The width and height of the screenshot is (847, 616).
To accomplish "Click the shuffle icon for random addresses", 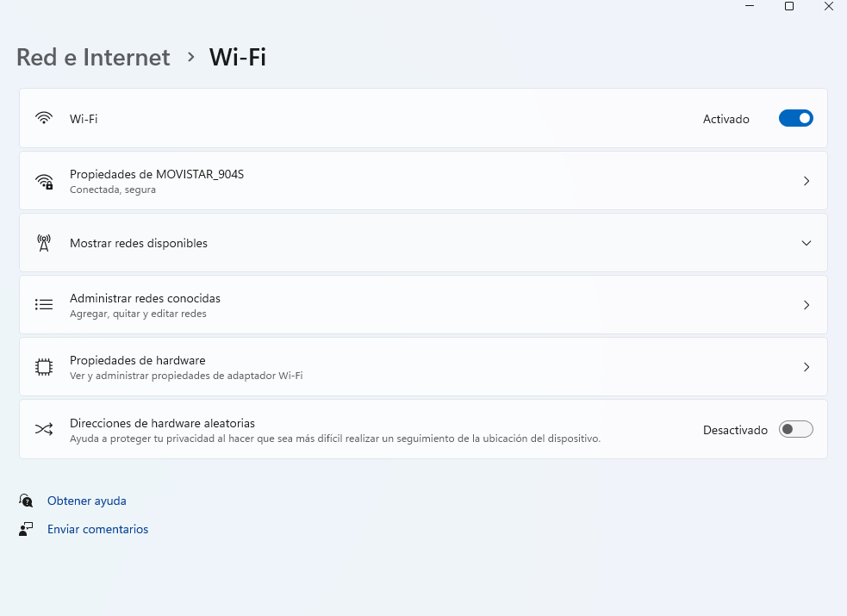I will [x=44, y=429].
